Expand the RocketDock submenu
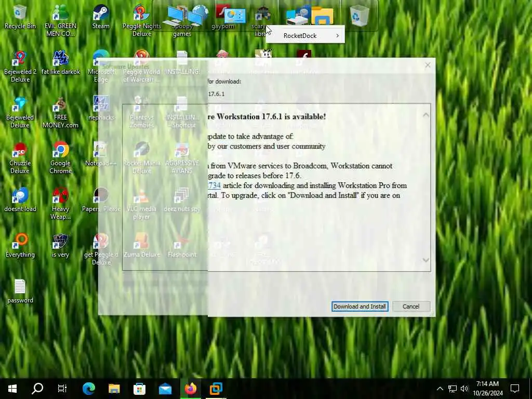Screen dimensions: 532x399 (x=305, y=36)
